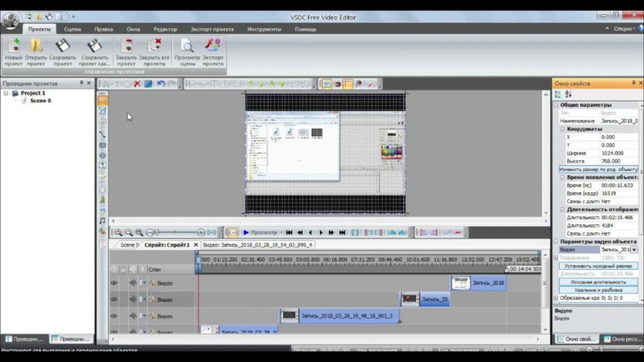Click Установить исходный размер button

click(598, 266)
